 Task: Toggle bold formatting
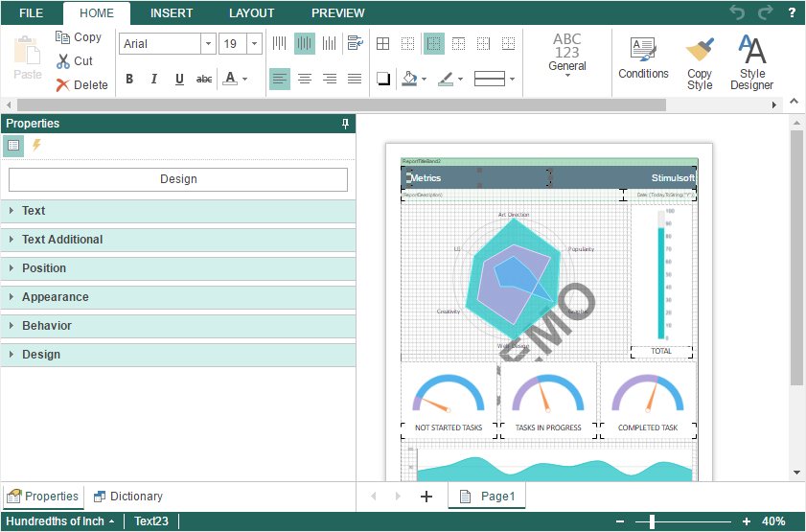click(129, 80)
